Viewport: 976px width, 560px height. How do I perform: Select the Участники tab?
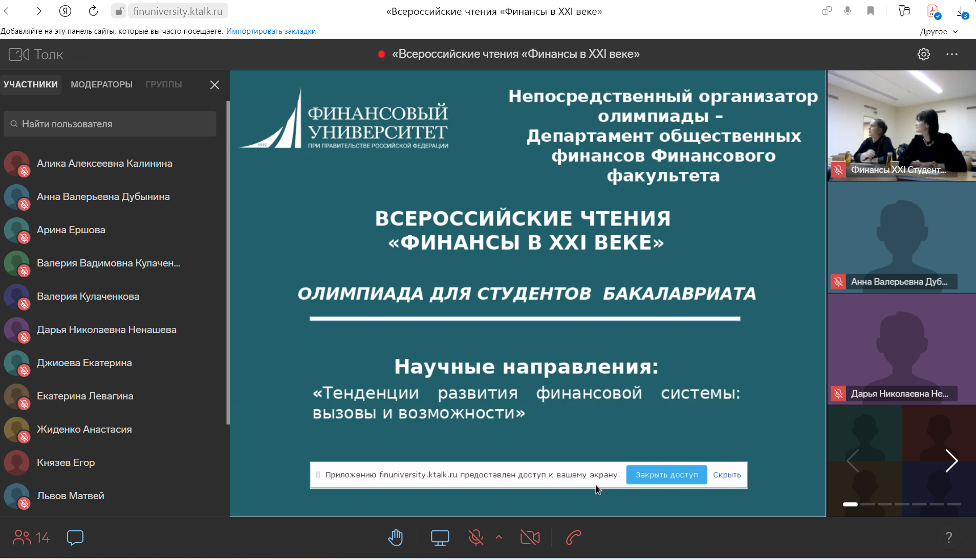click(31, 84)
